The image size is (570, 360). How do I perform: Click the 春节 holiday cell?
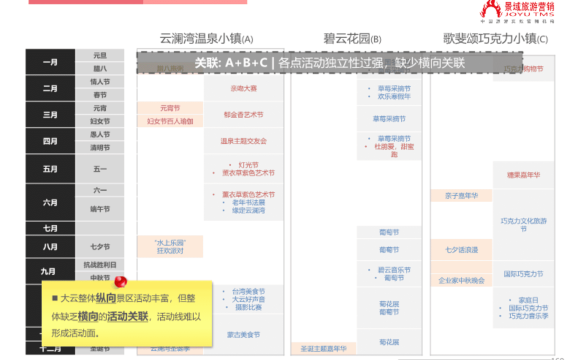[100, 95]
